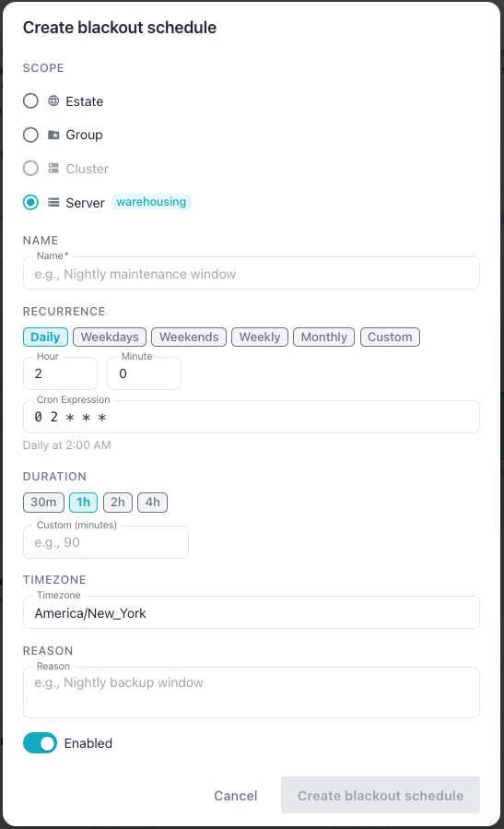504x829 pixels.
Task: Set duration to 30m
Action: coord(43,503)
